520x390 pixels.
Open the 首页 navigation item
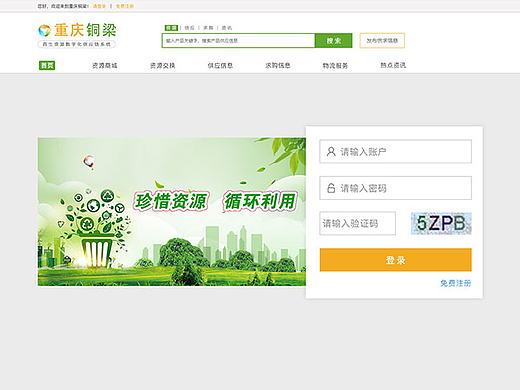pos(47,66)
